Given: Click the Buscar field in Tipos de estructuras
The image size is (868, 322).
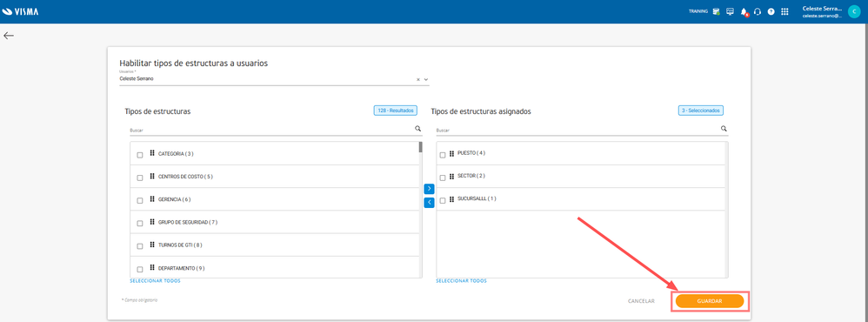Looking at the screenshot, I should click(x=271, y=130).
